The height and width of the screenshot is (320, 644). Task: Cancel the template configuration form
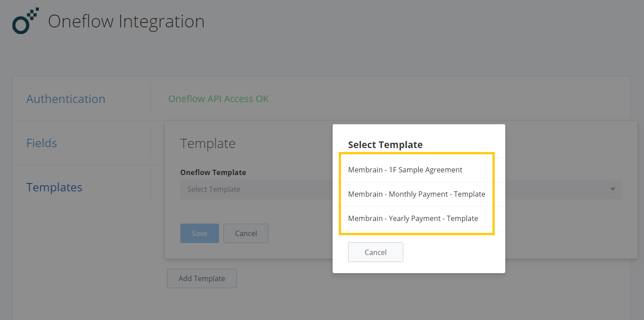[x=246, y=233]
